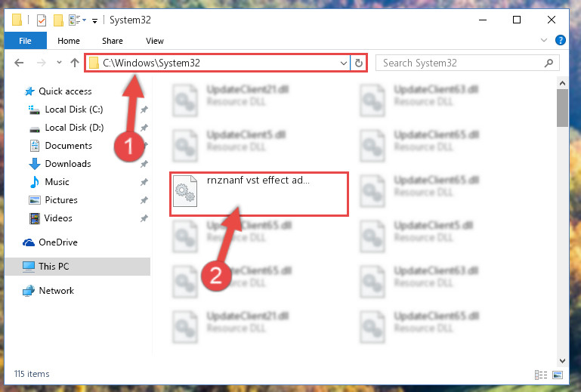Unpin Local Disk (C:) from Quick access
Screen dimensions: 581x392
[x=144, y=110]
